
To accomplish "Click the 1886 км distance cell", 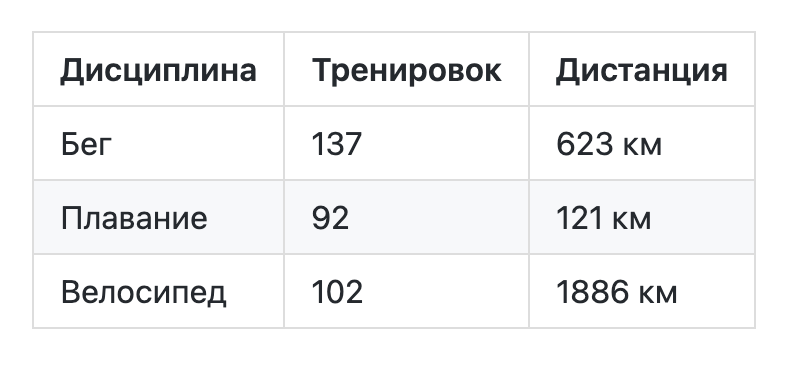I will coord(642,291).
